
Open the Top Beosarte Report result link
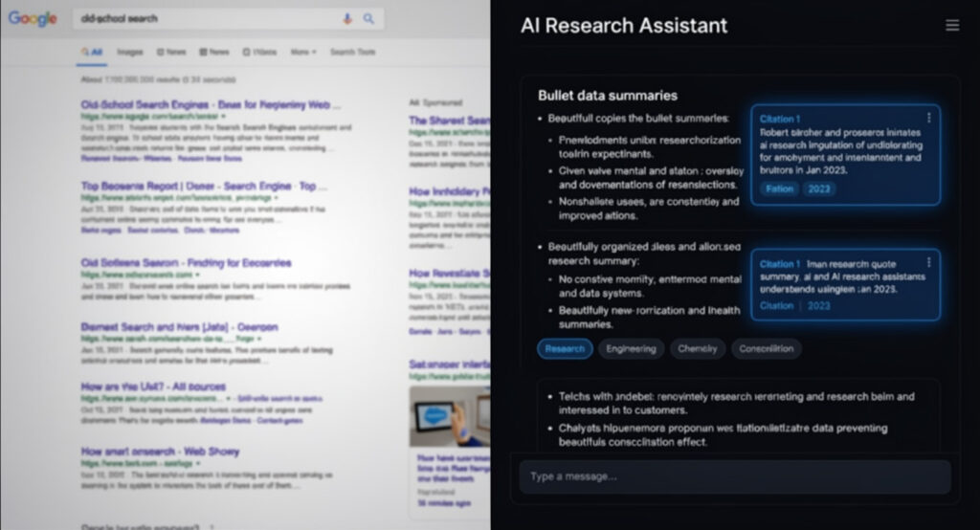tap(204, 187)
